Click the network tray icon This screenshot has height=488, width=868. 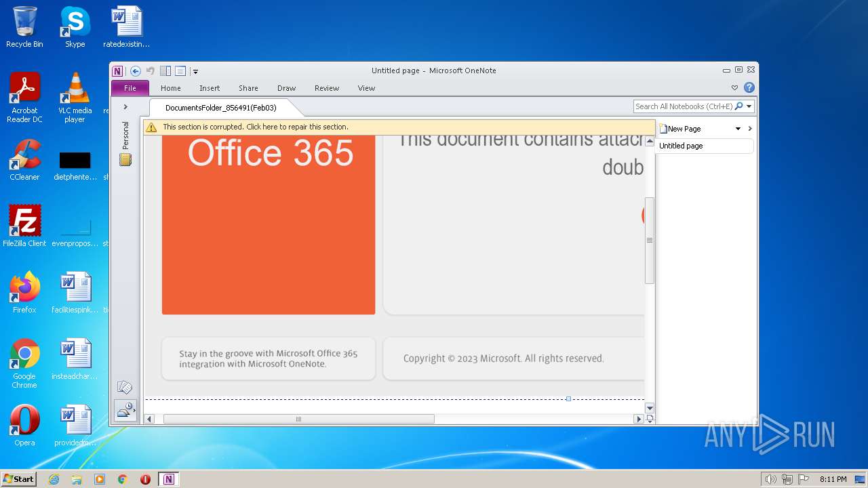tap(787, 479)
